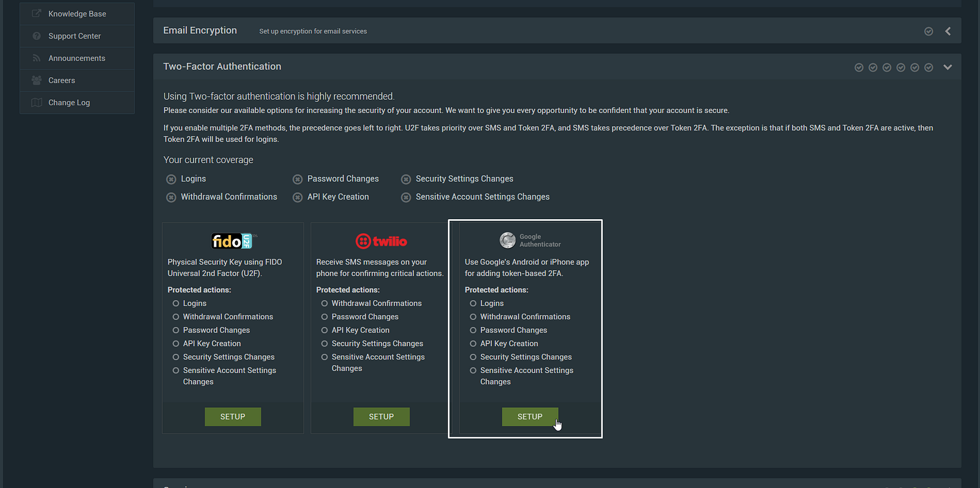Viewport: 980px width, 488px height.
Task: Start SETUP for FIDO U2F security key
Action: click(x=233, y=416)
